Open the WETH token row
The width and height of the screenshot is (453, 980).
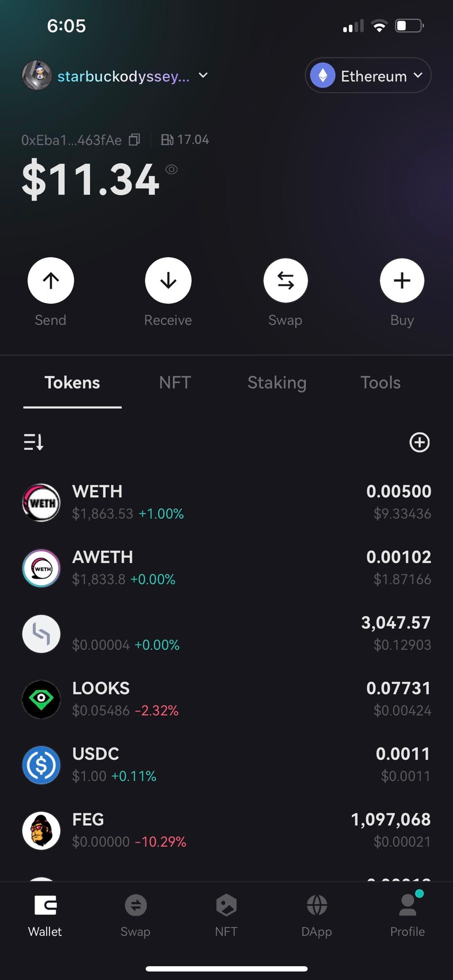click(226, 503)
